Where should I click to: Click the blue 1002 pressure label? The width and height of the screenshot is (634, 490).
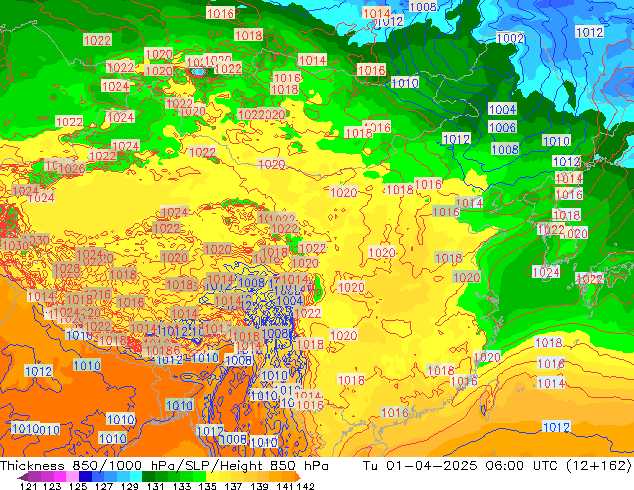tap(510, 38)
